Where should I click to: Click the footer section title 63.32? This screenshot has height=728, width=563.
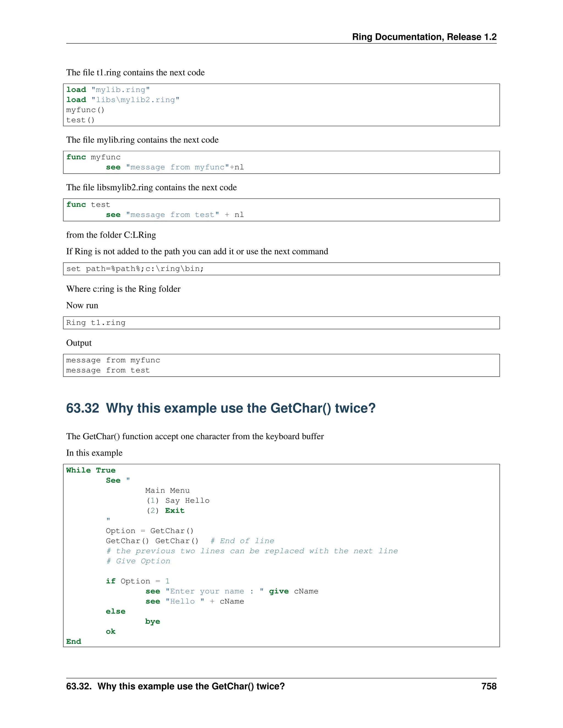[175, 686]
